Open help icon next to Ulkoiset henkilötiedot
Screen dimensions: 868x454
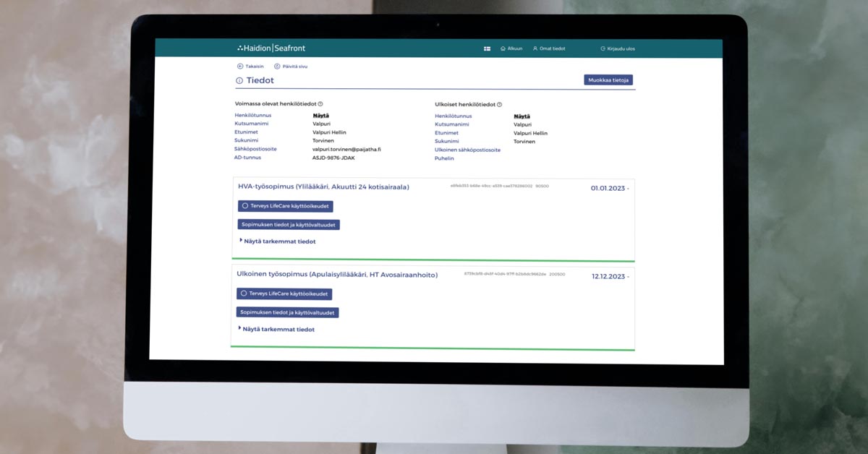[x=500, y=105]
